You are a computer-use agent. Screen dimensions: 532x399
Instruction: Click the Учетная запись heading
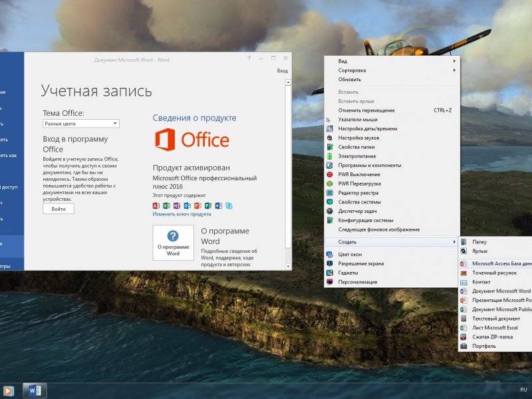tap(96, 91)
